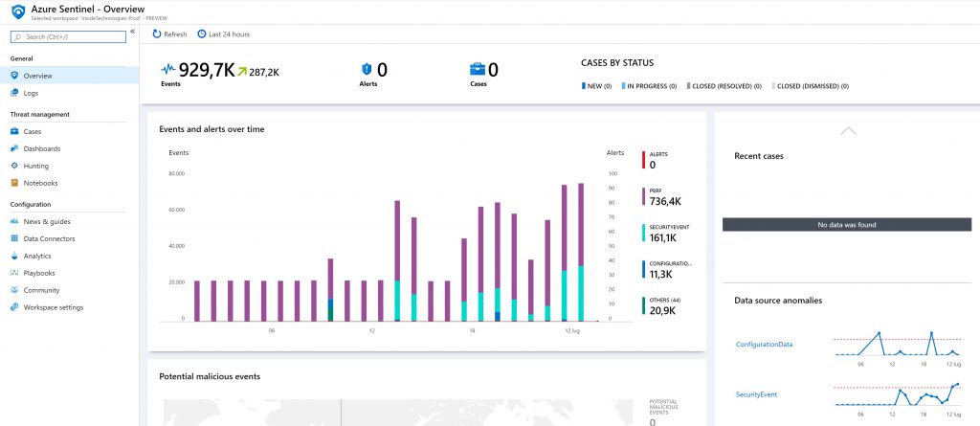Viewport: 980px width, 426px height.
Task: Click the Cases briefcase icon in summary
Action: tap(478, 70)
